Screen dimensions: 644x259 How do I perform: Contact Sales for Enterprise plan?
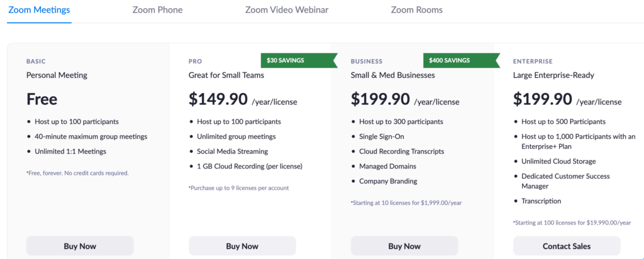567,246
